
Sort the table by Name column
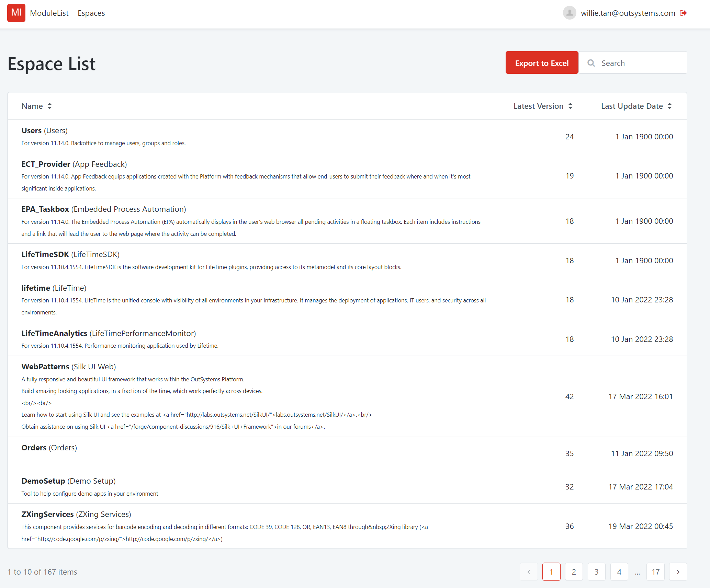point(37,106)
